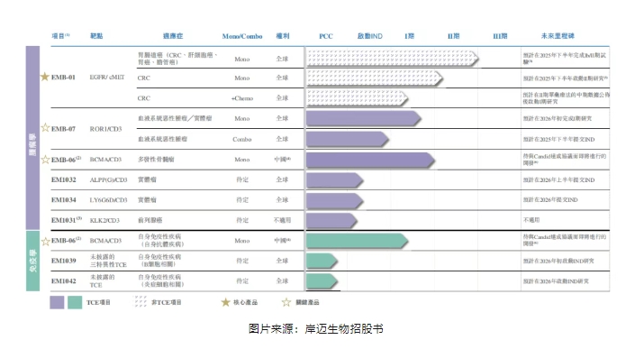The image size is (644, 349).
Task: Click the 图片来源 岸迈生物招股书 caption
Action: coord(316,329)
